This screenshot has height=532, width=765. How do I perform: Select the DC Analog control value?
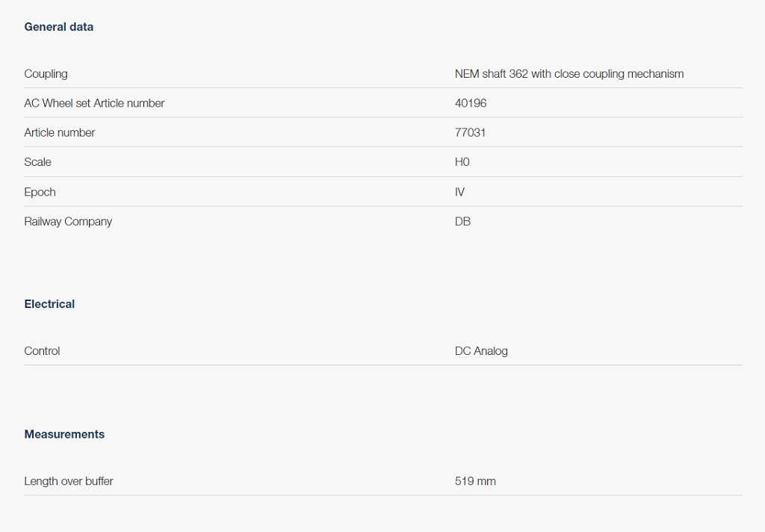point(481,351)
